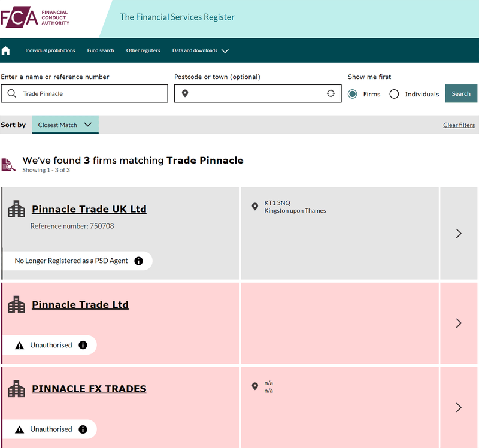Select the Firms radio button
The image size is (479, 448).
pyautogui.click(x=353, y=94)
